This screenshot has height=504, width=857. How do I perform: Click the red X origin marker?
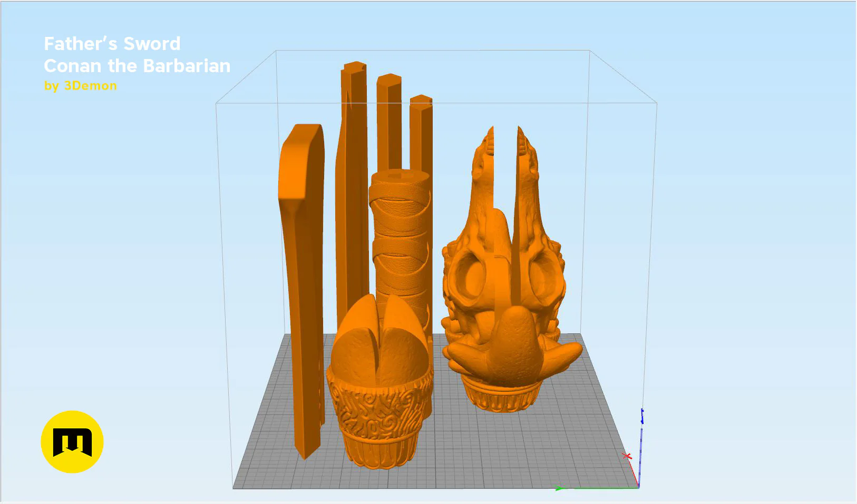click(x=627, y=456)
